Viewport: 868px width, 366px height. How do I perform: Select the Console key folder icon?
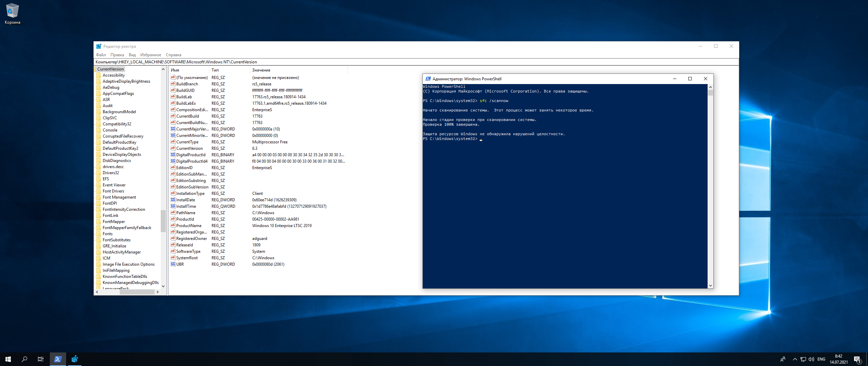[x=99, y=130]
